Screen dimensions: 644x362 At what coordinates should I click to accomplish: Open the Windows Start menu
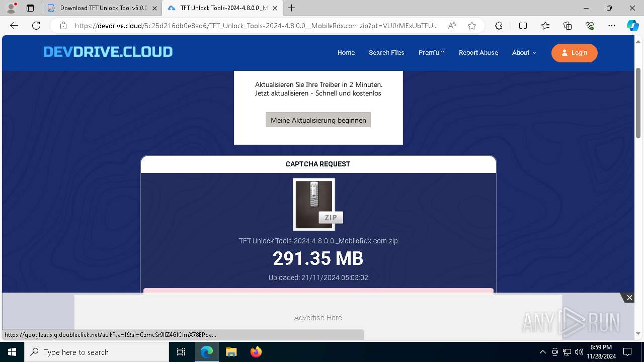coord(12,352)
